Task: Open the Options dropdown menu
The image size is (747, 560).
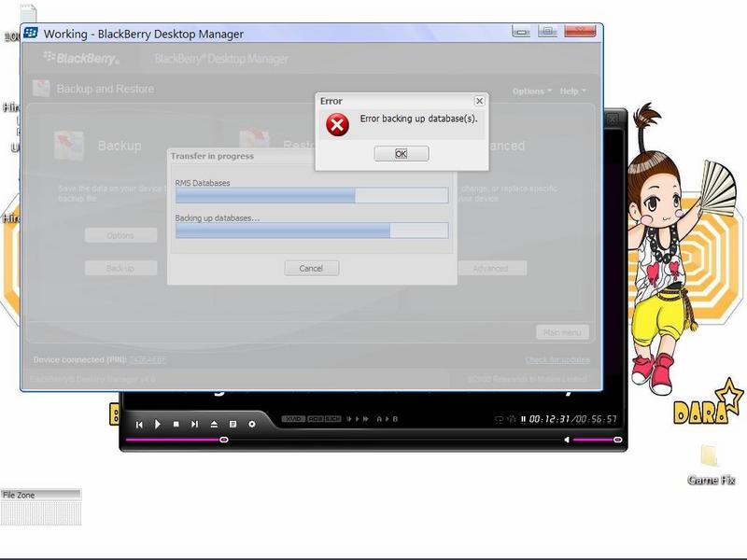Action: (531, 91)
